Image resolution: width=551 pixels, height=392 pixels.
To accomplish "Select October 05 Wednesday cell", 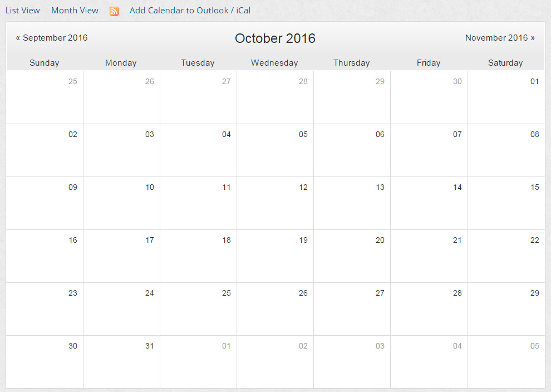I will click(x=275, y=150).
